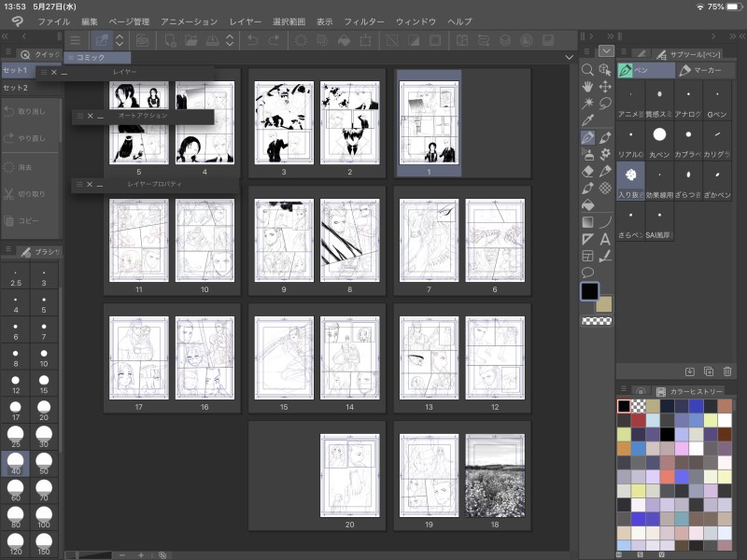
Task: Click the Redo arrow in the command bar
Action: point(274,40)
